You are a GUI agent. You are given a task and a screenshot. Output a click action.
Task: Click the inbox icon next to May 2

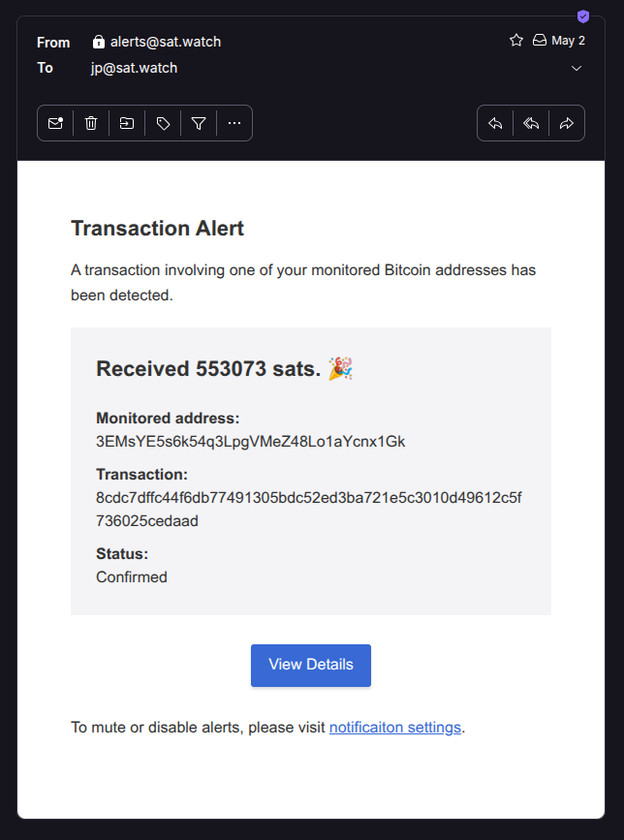click(x=540, y=40)
